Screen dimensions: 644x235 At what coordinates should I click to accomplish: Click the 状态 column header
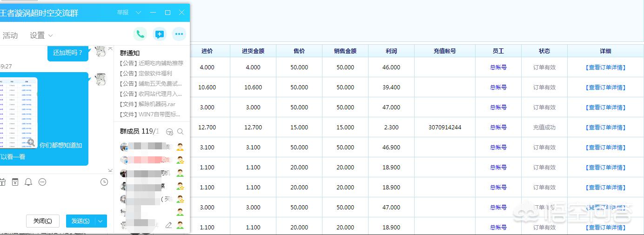[x=544, y=51]
